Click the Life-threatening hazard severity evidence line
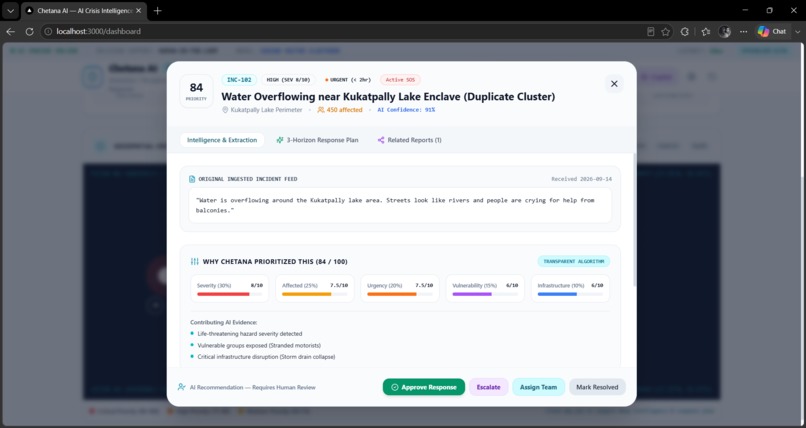The image size is (806, 428). point(250,333)
